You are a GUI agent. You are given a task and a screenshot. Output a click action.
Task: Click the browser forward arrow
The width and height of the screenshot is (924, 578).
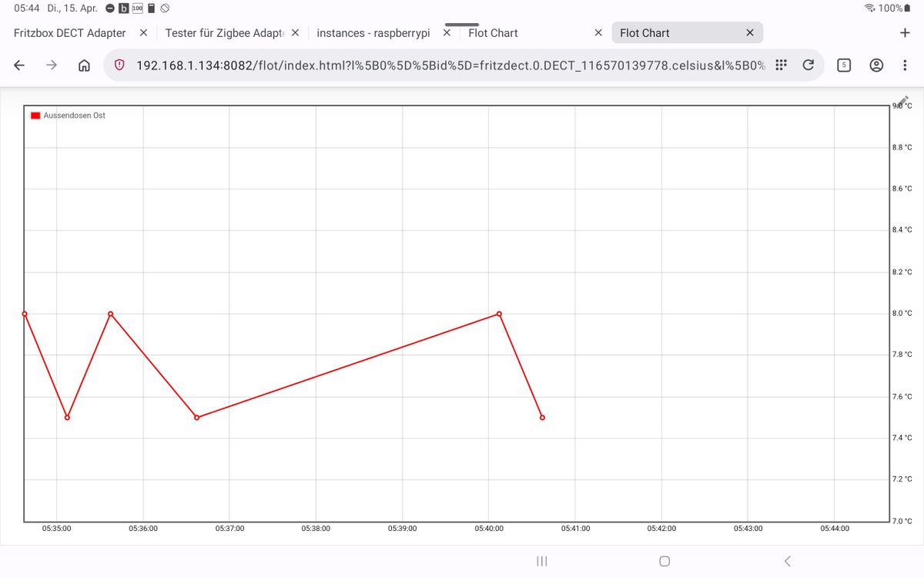point(52,66)
